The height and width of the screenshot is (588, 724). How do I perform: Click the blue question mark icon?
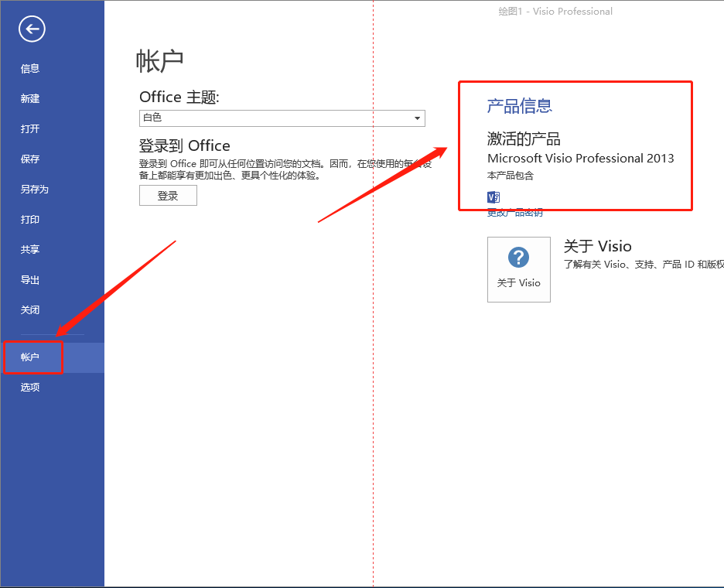click(x=518, y=258)
